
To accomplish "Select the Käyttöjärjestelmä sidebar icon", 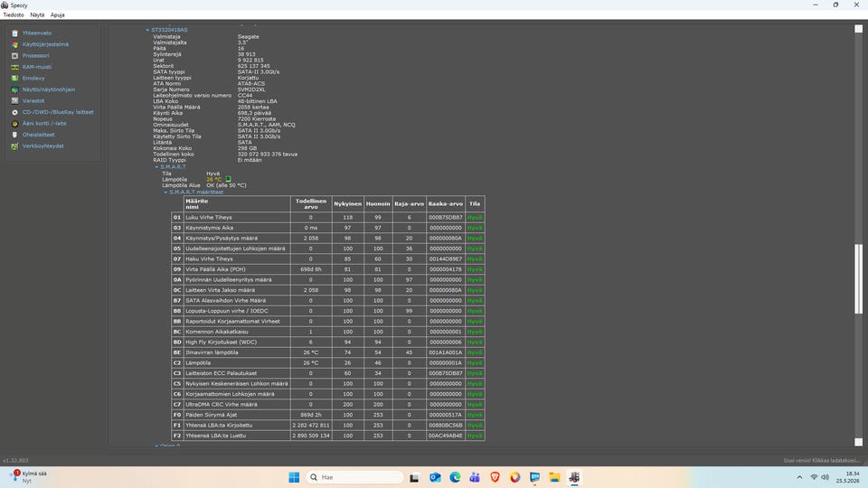I will pyautogui.click(x=14, y=44).
